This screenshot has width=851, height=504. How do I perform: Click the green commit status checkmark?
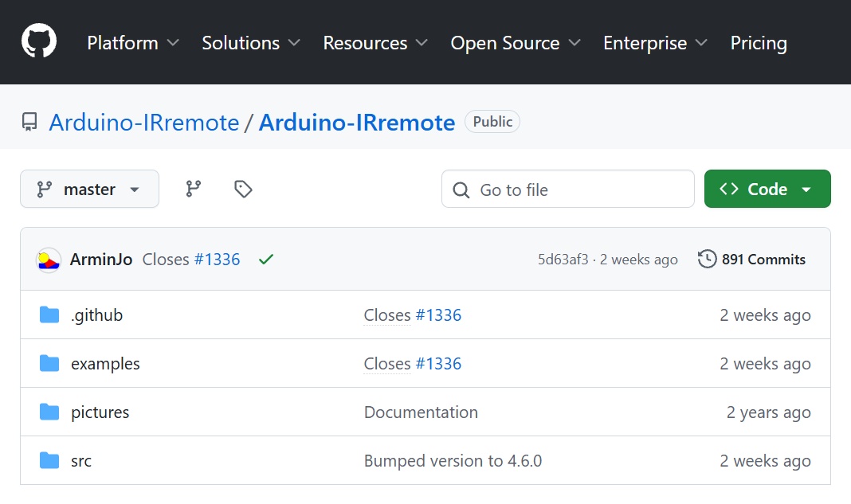[266, 260]
